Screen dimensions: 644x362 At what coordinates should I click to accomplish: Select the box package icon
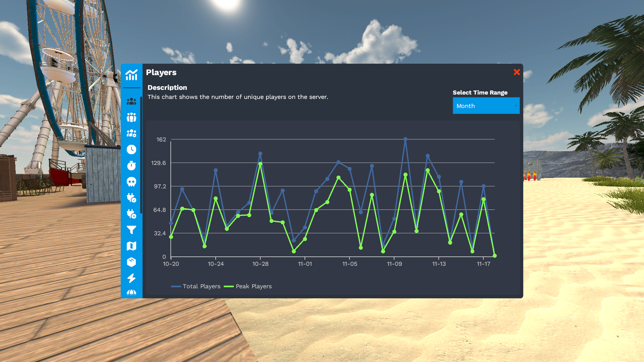pyautogui.click(x=131, y=262)
